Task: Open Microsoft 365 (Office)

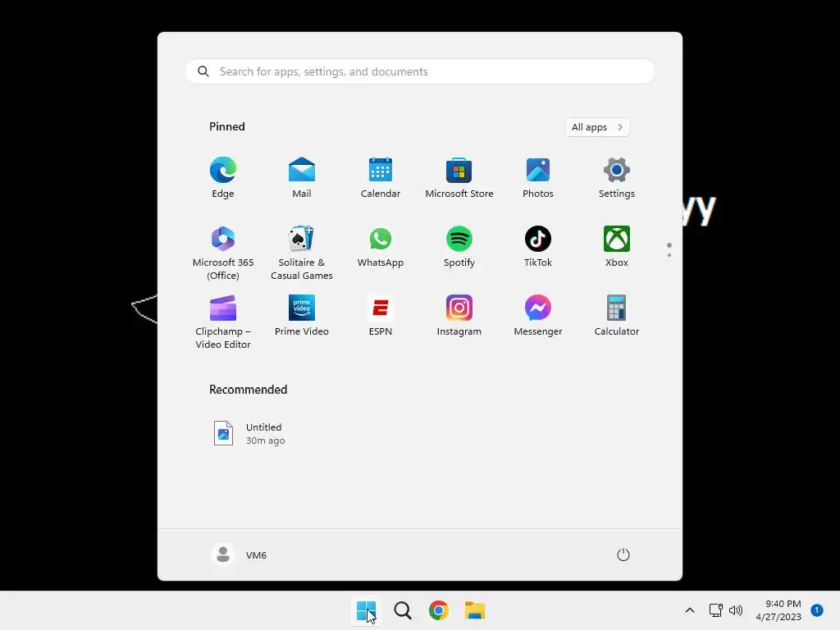Action: pyautogui.click(x=223, y=253)
